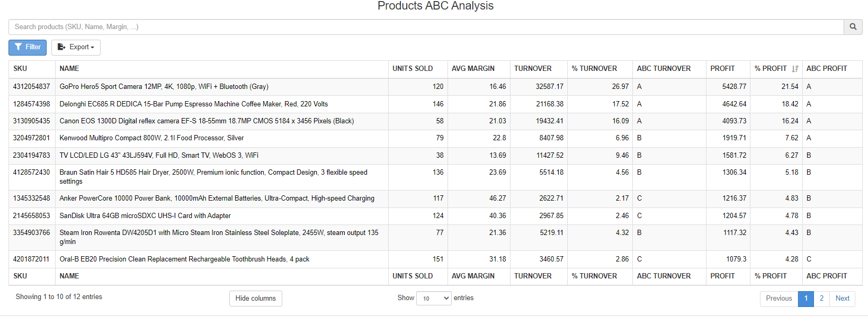868x325 pixels.
Task: Open the entries-per-page dropdown
Action: coord(434,299)
